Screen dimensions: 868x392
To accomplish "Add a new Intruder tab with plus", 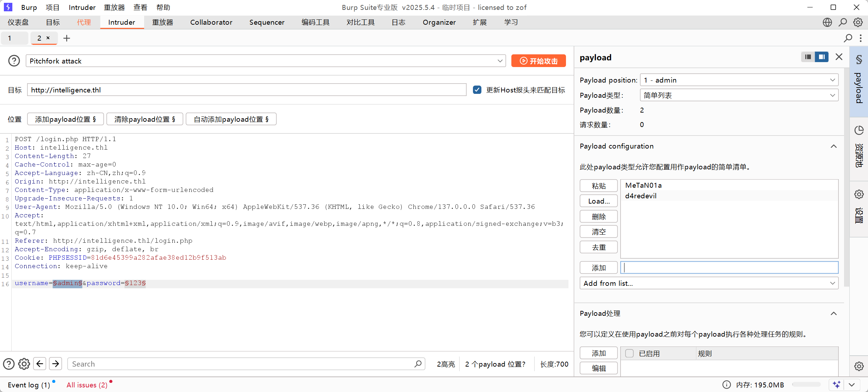I will click(x=67, y=38).
